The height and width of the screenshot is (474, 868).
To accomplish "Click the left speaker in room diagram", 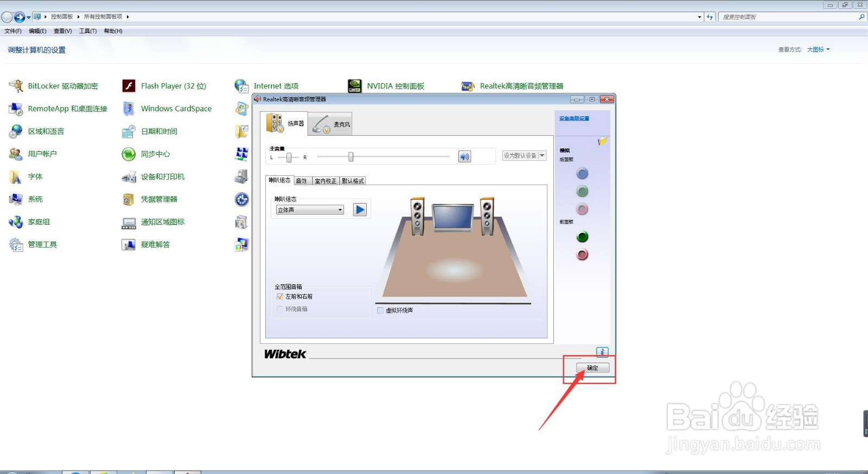I will (x=417, y=216).
